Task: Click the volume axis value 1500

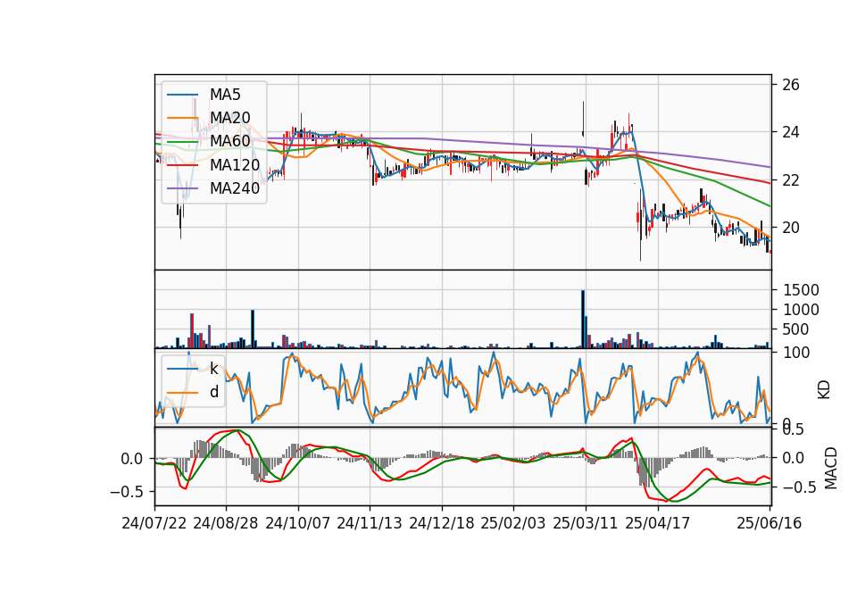Action: (x=801, y=289)
